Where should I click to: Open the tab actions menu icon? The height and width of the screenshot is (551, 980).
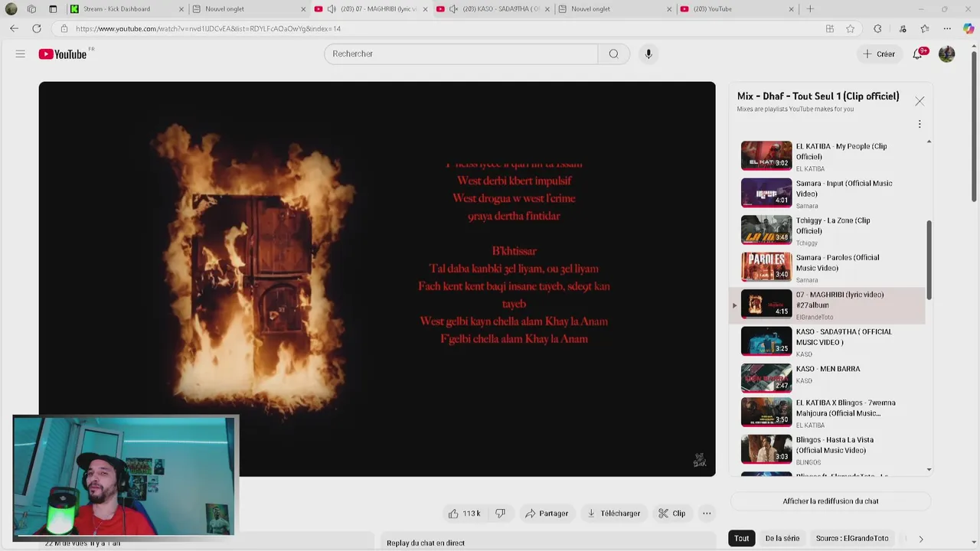31,9
